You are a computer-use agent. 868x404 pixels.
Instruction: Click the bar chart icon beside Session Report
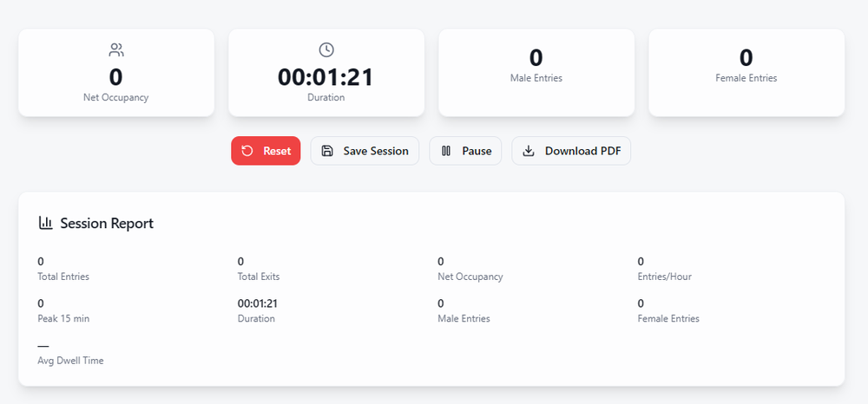coord(45,224)
